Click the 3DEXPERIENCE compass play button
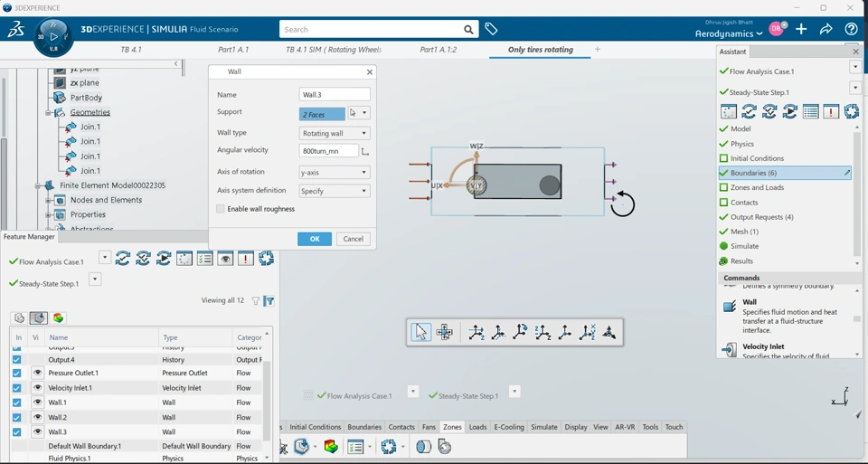The image size is (868, 464). coord(53,36)
